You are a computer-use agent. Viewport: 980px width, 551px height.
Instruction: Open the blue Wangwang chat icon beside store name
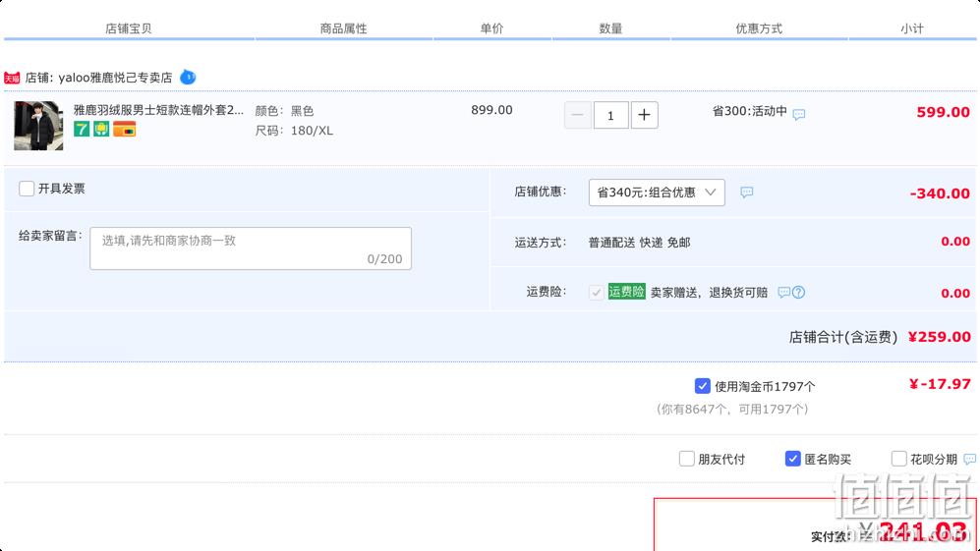tap(188, 78)
